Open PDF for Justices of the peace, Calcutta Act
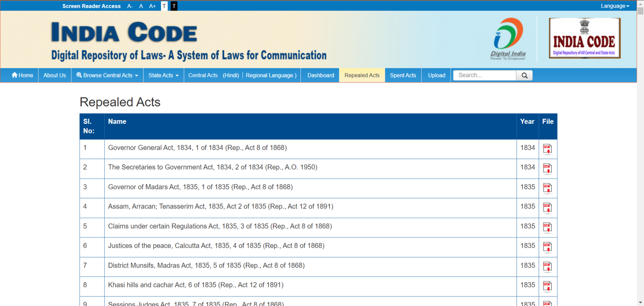Image resolution: width=644 pixels, height=306 pixels. 547,247
